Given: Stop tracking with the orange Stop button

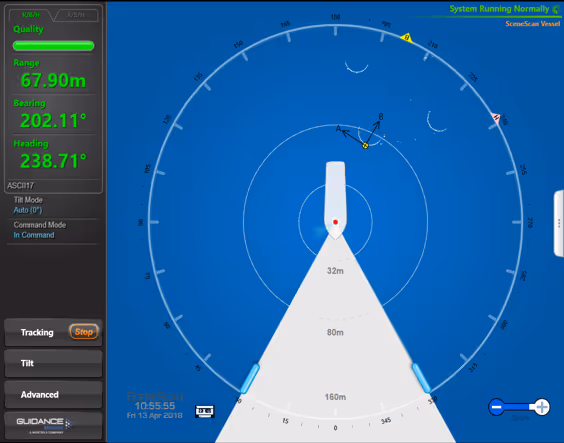Looking at the screenshot, I should point(84,332).
